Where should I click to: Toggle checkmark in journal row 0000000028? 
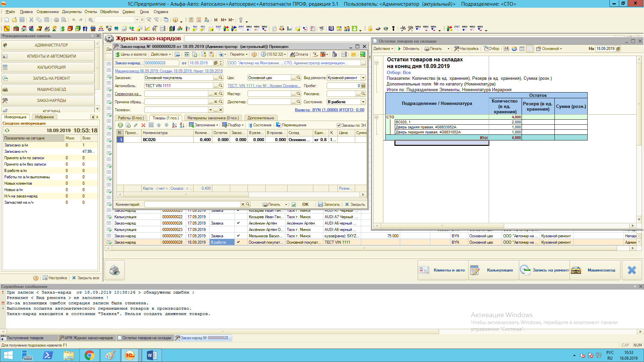pyautogui.click(x=238, y=242)
